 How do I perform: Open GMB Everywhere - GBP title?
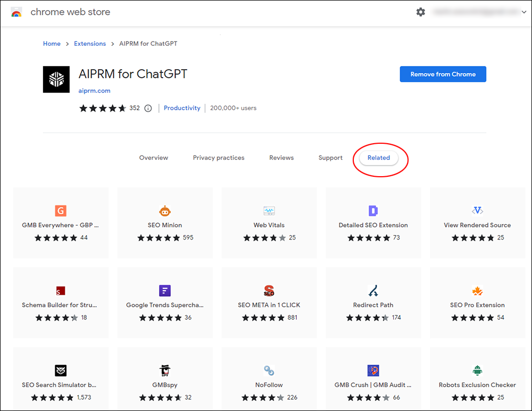click(x=61, y=225)
